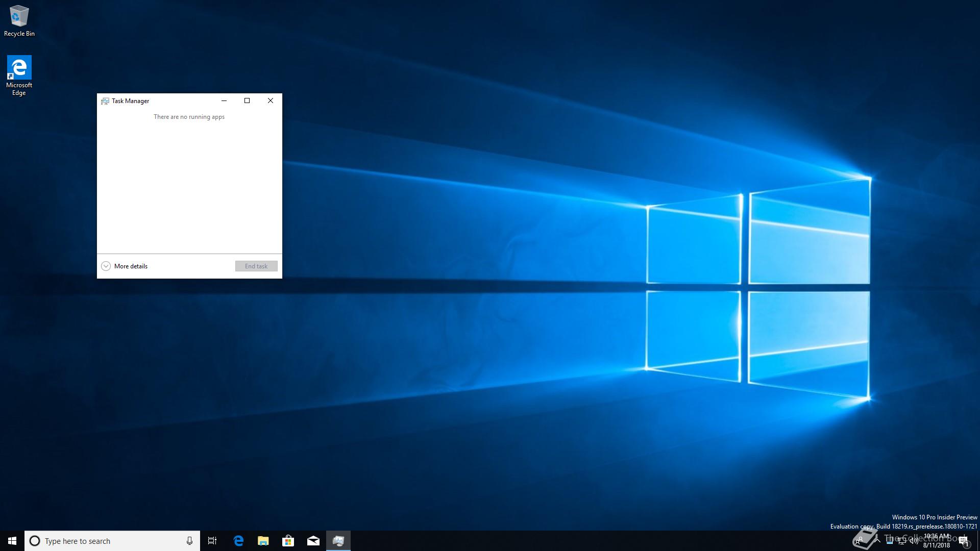This screenshot has height=551, width=980.
Task: Click the Show desktop strip at the end of the taskbar
Action: point(978,541)
